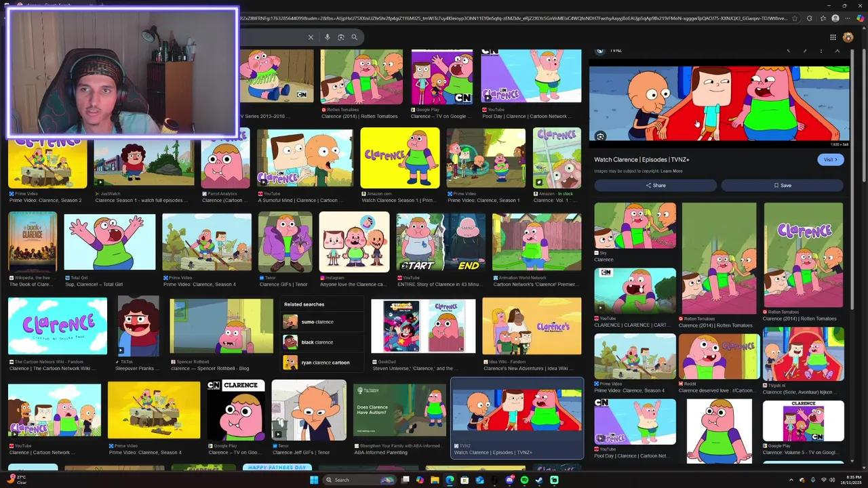Open Microsoft Edge from the taskbar
Screen dimensions: 868x488
450,480
